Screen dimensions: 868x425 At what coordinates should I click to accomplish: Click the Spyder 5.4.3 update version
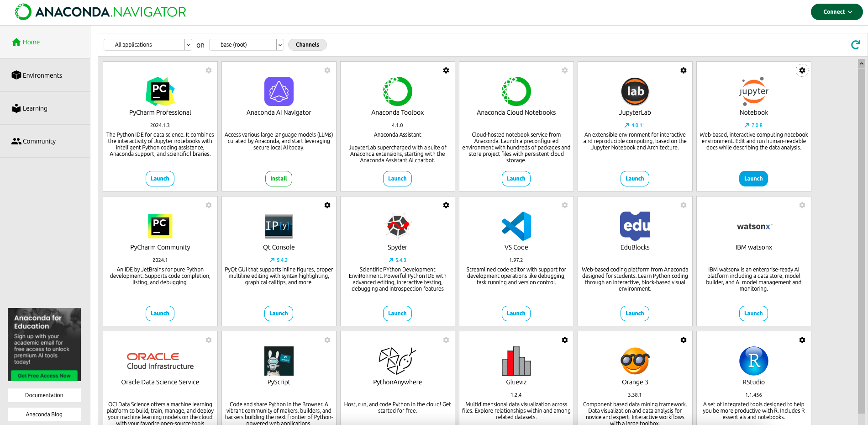click(397, 260)
